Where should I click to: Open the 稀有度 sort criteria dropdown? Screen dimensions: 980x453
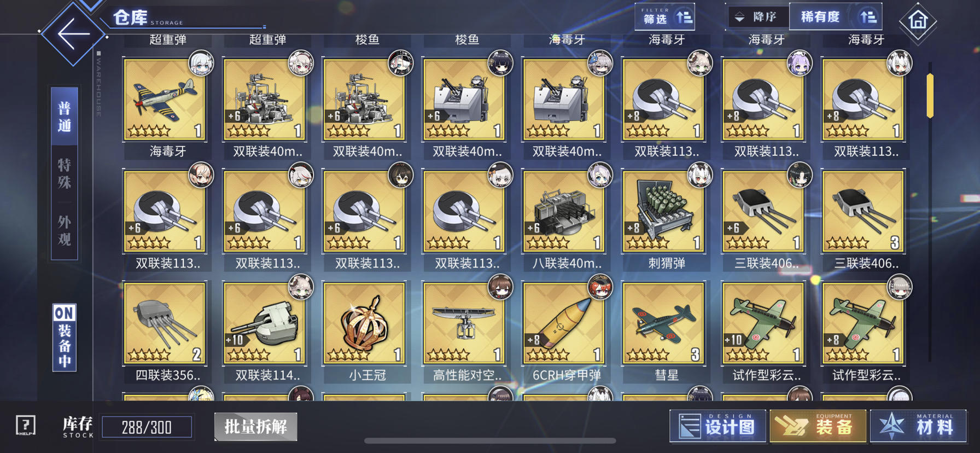[x=836, y=17]
